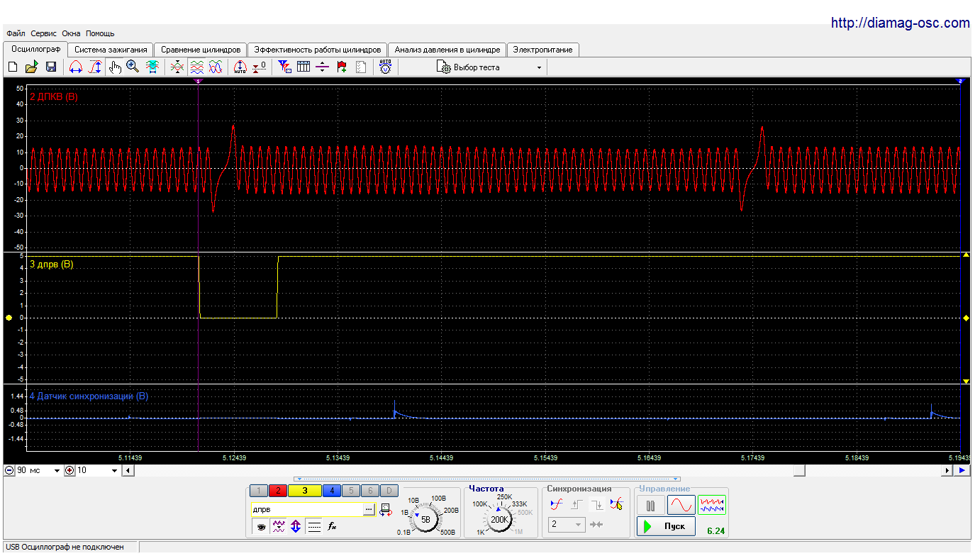The image size is (980, 556).
Task: Select red channel 2 button
Action: [x=278, y=490]
